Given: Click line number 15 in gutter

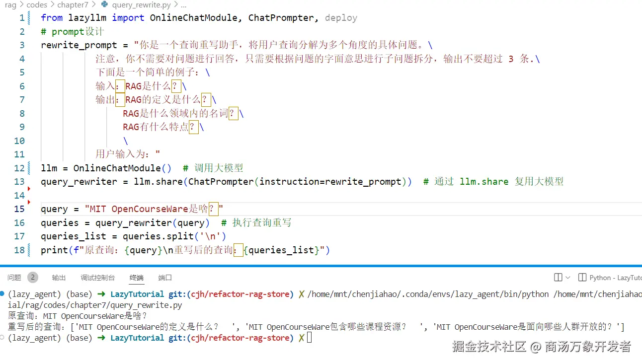Looking at the screenshot, I should tap(19, 209).
